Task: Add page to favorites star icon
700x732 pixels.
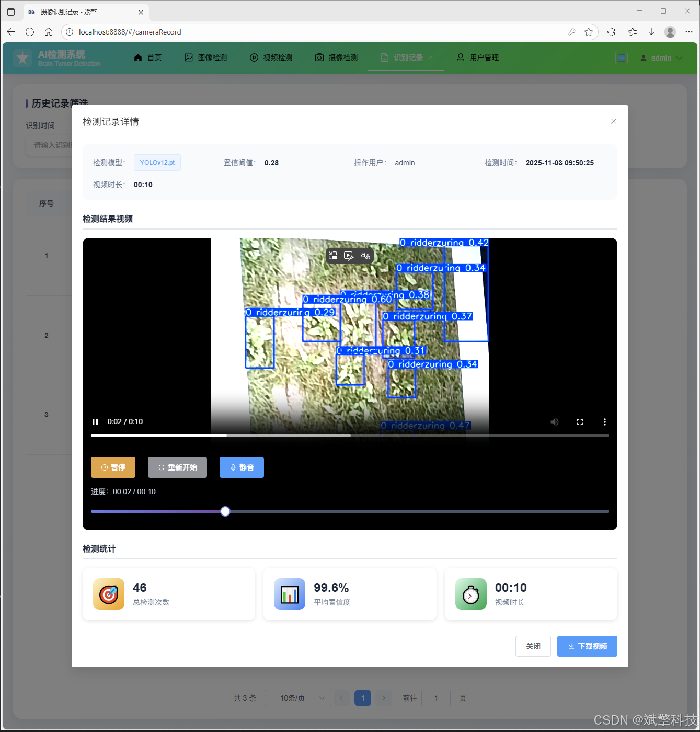Action: (x=589, y=32)
